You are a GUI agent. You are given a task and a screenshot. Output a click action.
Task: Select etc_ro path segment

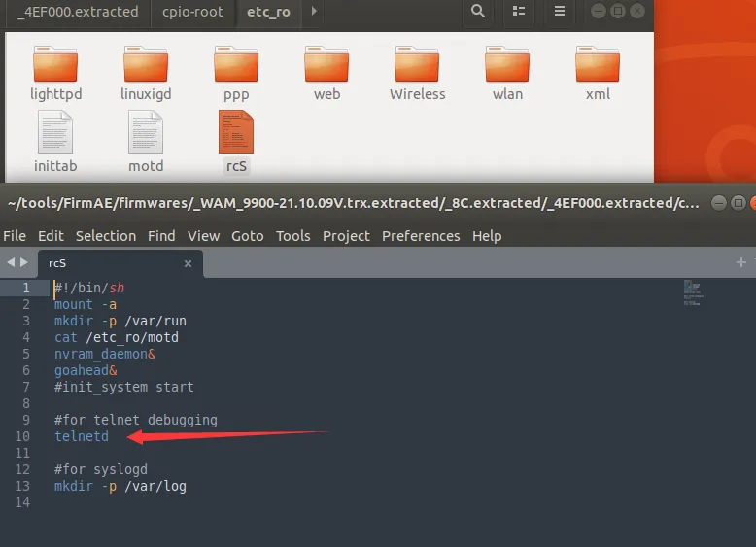coord(268,12)
